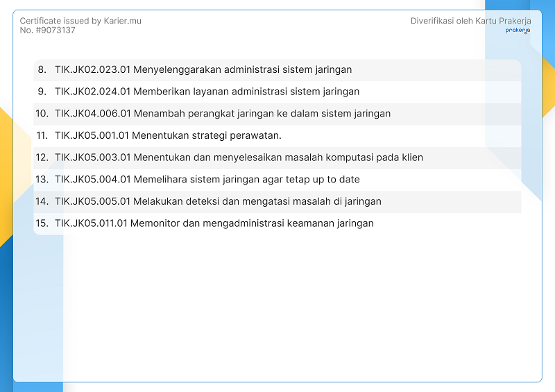Click the 'Certificate issued by Karier.mu' text

80,21
